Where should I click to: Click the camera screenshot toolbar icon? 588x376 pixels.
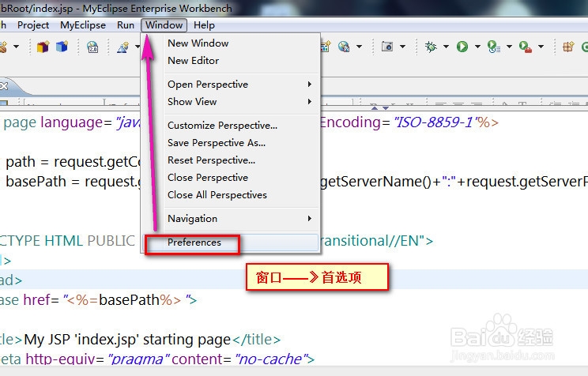(387, 47)
